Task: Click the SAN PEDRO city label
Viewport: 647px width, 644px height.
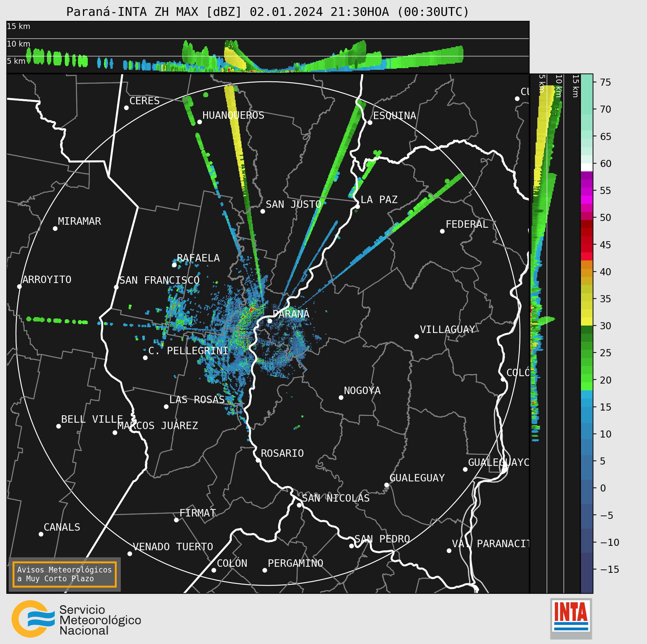Action: click(x=382, y=539)
